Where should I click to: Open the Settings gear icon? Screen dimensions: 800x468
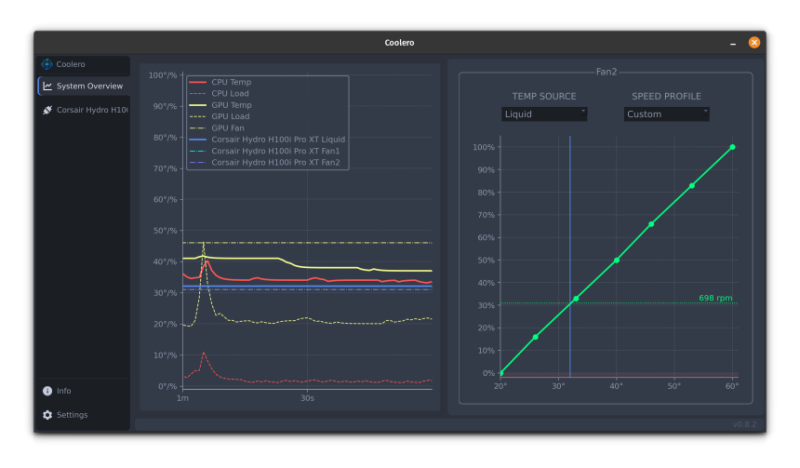(47, 415)
